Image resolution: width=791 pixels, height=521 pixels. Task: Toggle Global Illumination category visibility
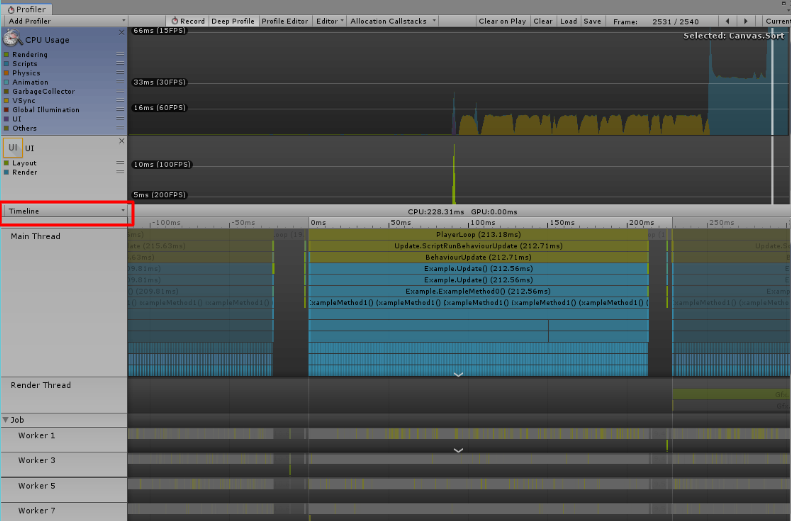[7, 109]
